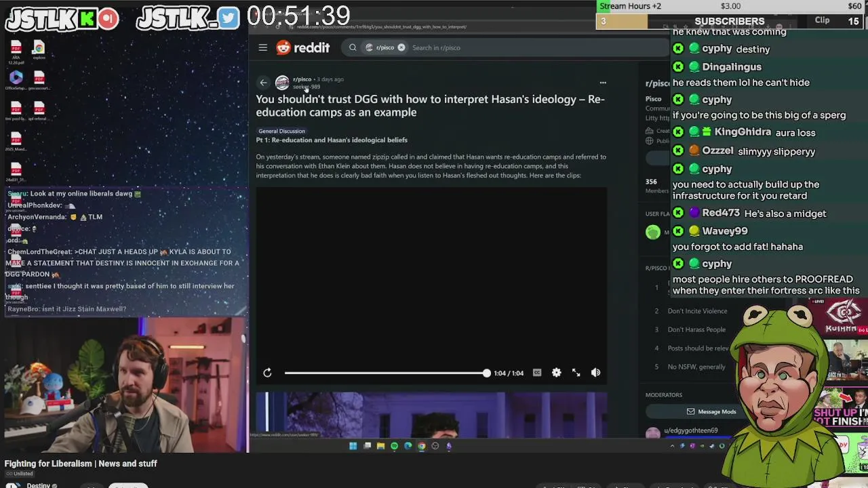Mute the video volume

[x=595, y=373]
